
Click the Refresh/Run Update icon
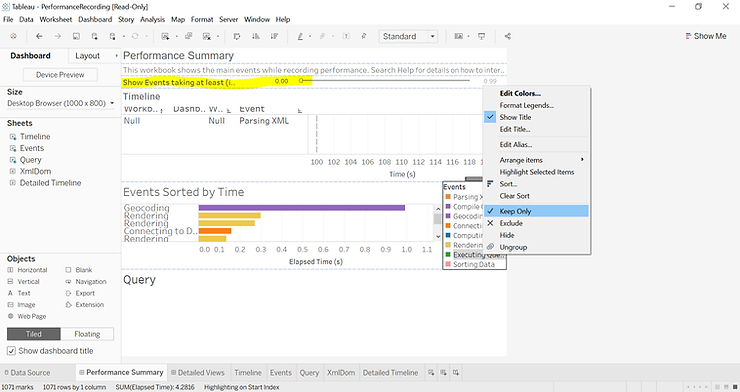coord(135,36)
